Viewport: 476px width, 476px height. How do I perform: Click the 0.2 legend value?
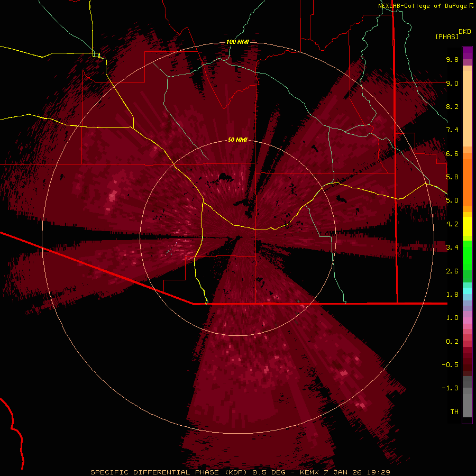[452, 342]
